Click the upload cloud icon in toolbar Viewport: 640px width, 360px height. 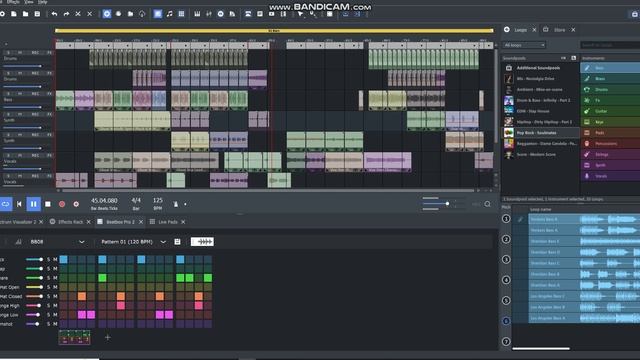[142, 14]
